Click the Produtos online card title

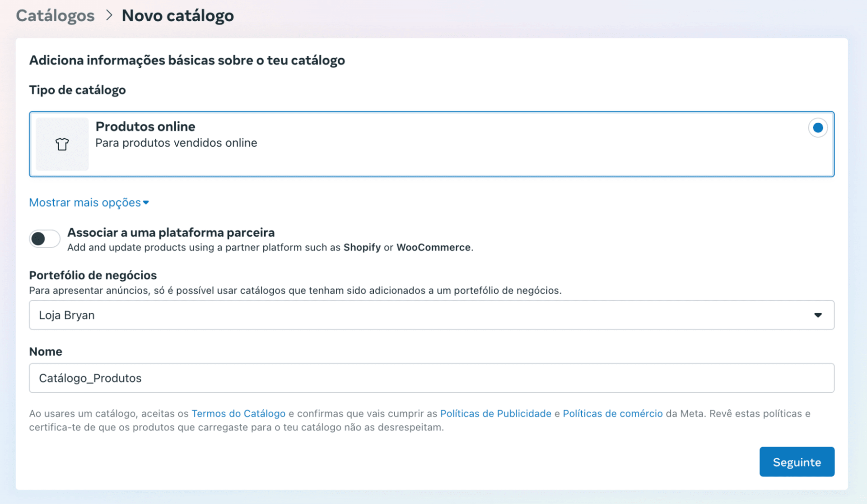coord(145,126)
